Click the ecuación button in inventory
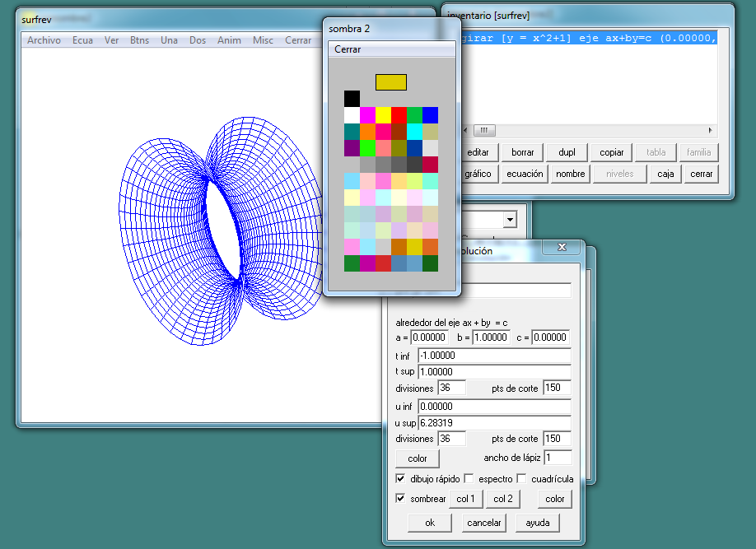The height and width of the screenshot is (549, 756). 525,174
